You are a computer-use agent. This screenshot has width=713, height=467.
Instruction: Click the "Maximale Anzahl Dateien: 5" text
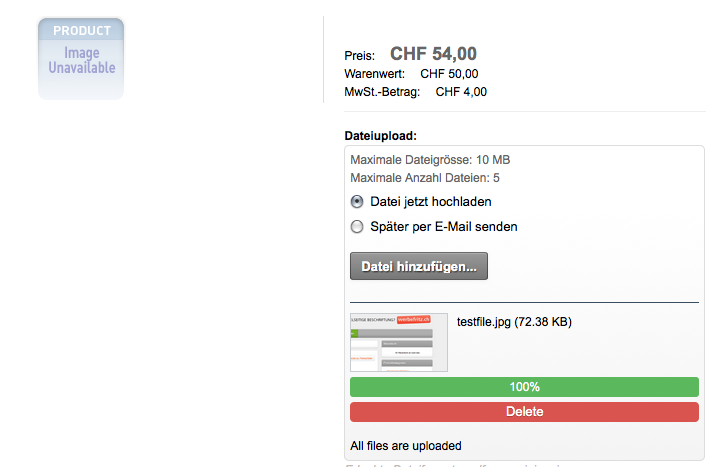(x=425, y=178)
